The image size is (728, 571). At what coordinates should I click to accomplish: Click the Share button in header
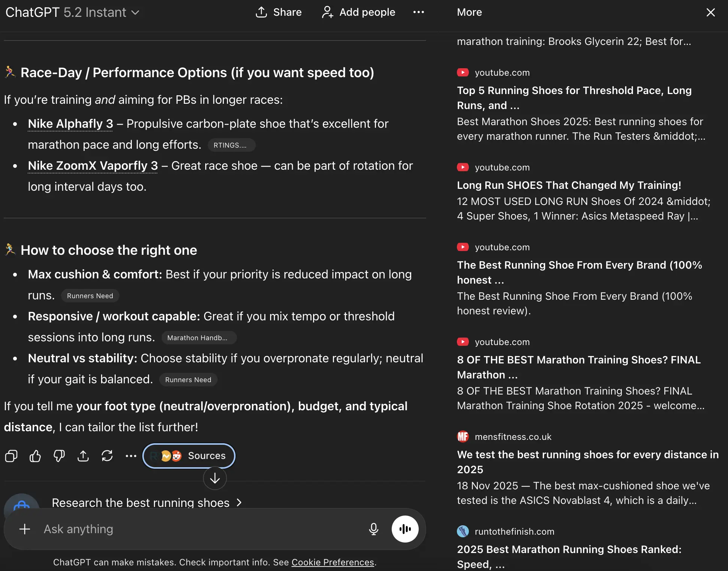279,12
